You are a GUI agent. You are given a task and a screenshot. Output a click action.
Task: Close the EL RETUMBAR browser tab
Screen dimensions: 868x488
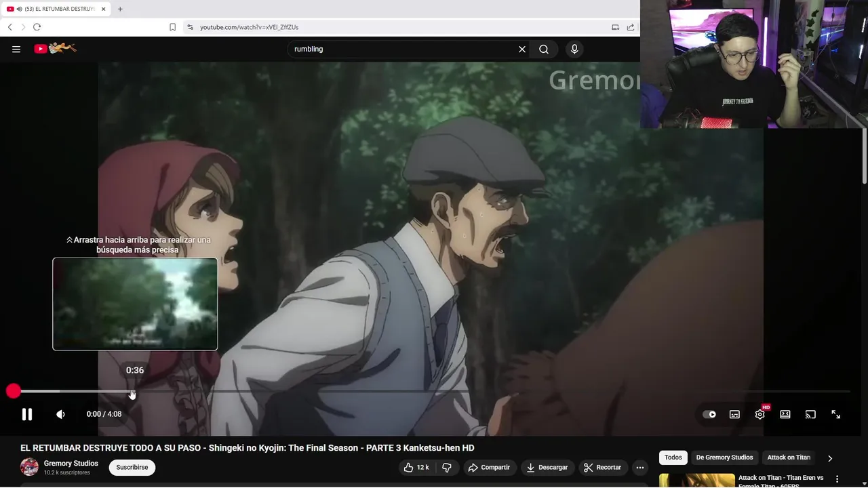104,9
